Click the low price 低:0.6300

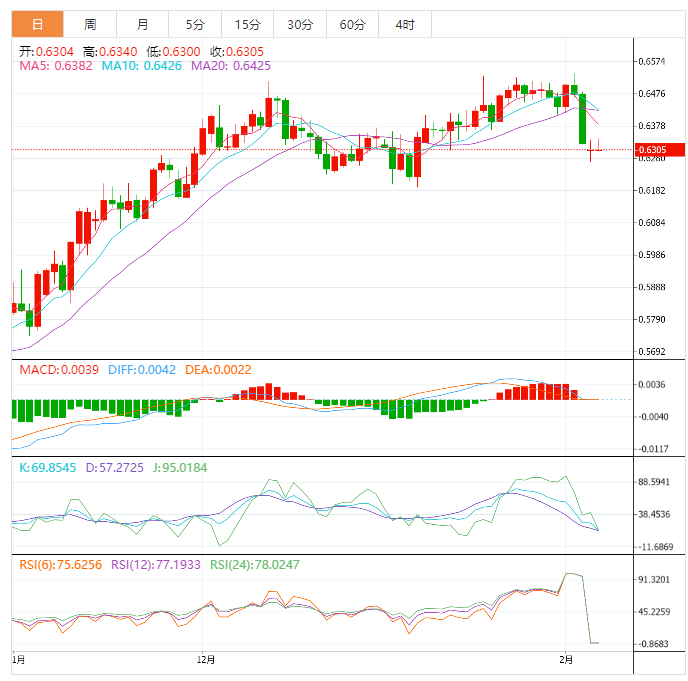click(x=173, y=52)
